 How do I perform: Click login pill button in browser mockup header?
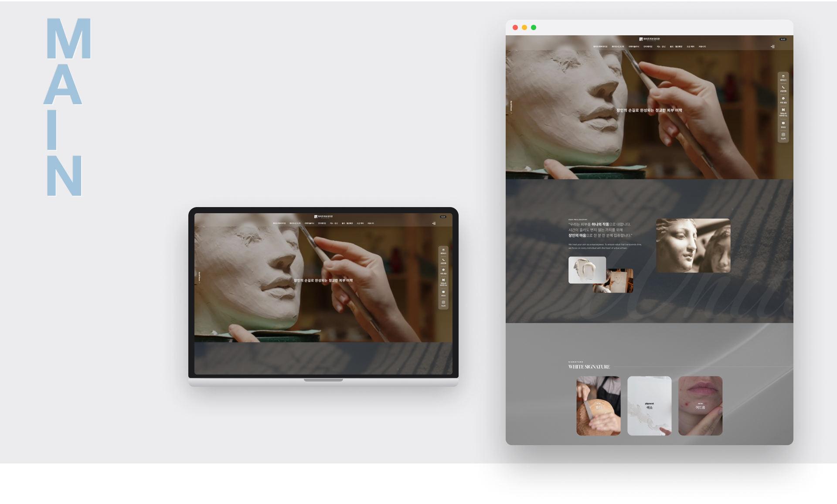[x=783, y=39]
